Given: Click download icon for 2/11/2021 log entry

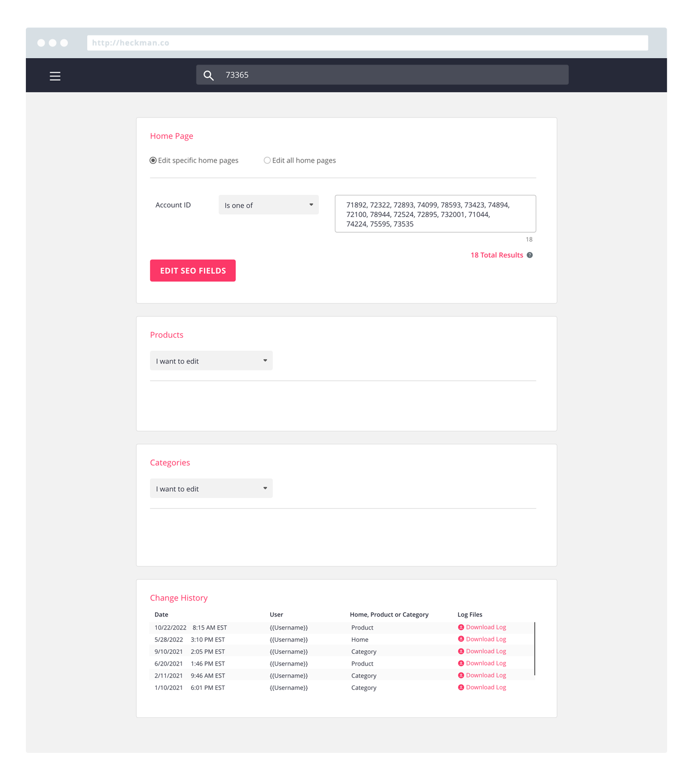Looking at the screenshot, I should pyautogui.click(x=461, y=675).
